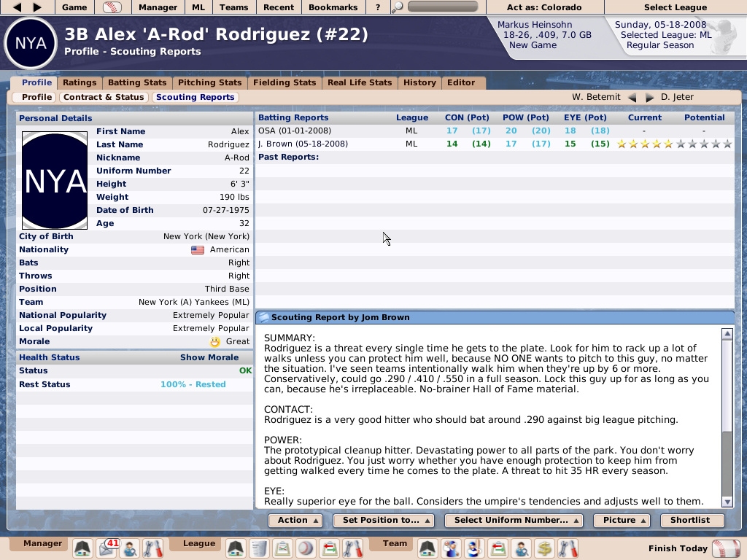Image resolution: width=747 pixels, height=560 pixels.
Task: Switch to the History tab
Action: (x=419, y=82)
